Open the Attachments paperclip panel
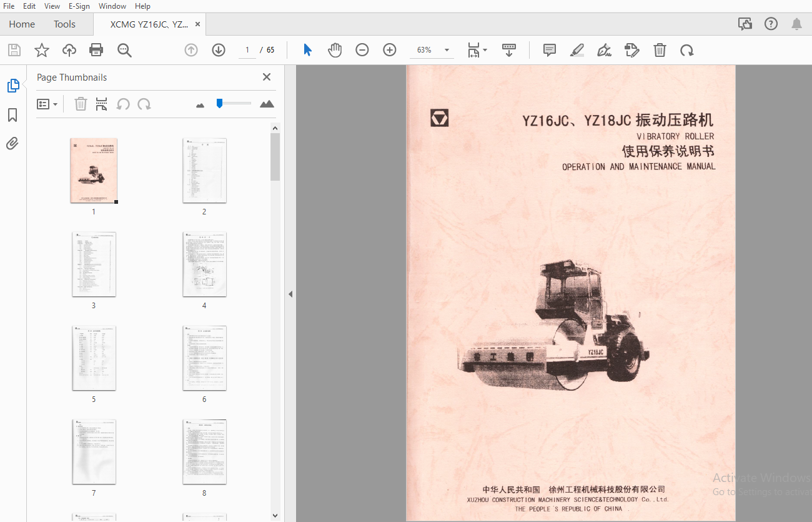Screen dimensions: 812x522 (12, 144)
